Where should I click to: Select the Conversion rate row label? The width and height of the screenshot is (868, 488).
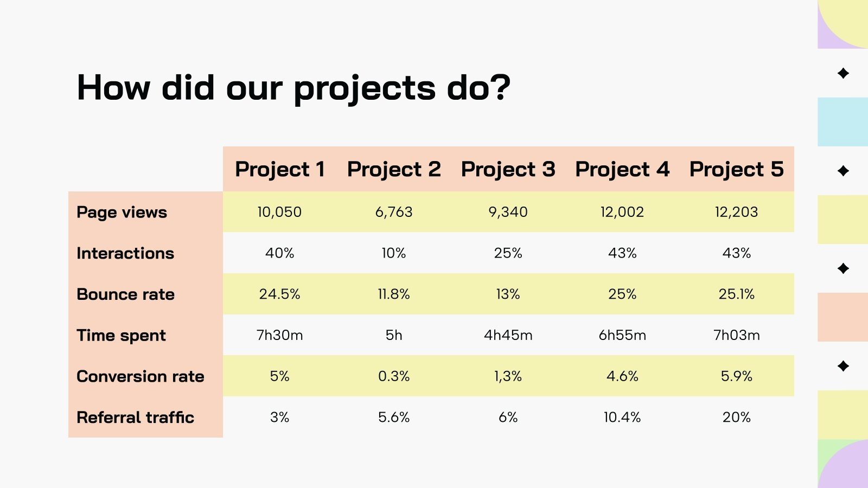point(141,376)
